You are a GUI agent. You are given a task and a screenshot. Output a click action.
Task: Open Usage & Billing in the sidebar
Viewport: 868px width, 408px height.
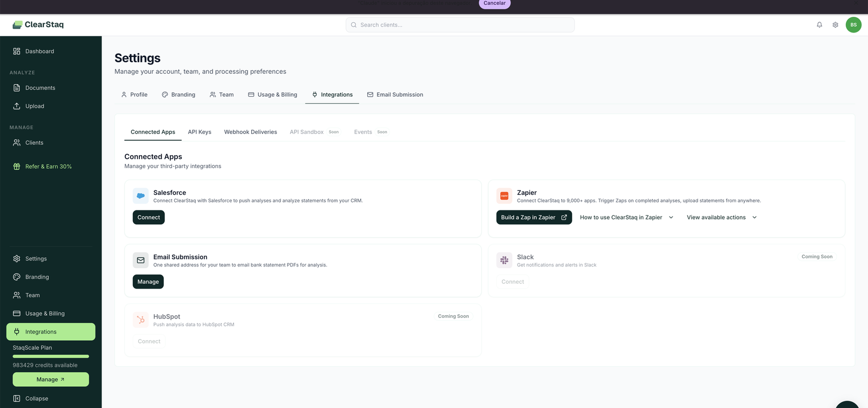51,314
